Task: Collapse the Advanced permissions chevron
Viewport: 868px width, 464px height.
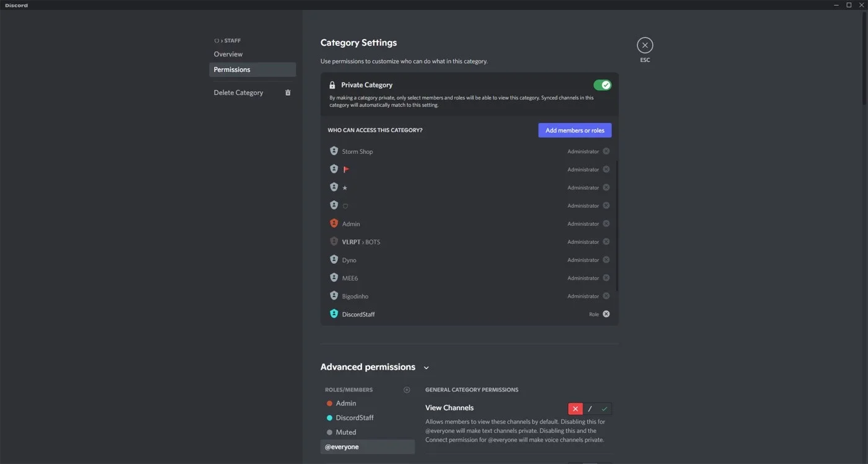Action: [426, 368]
